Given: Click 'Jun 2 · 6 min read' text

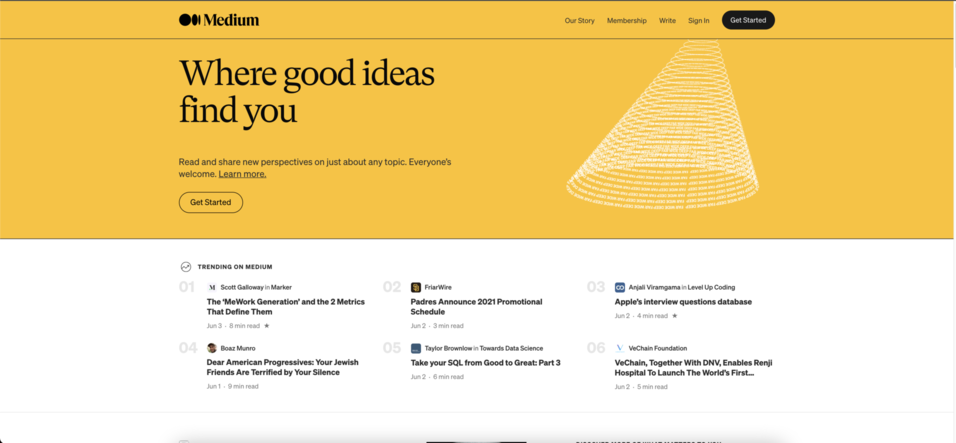Looking at the screenshot, I should 437,377.
